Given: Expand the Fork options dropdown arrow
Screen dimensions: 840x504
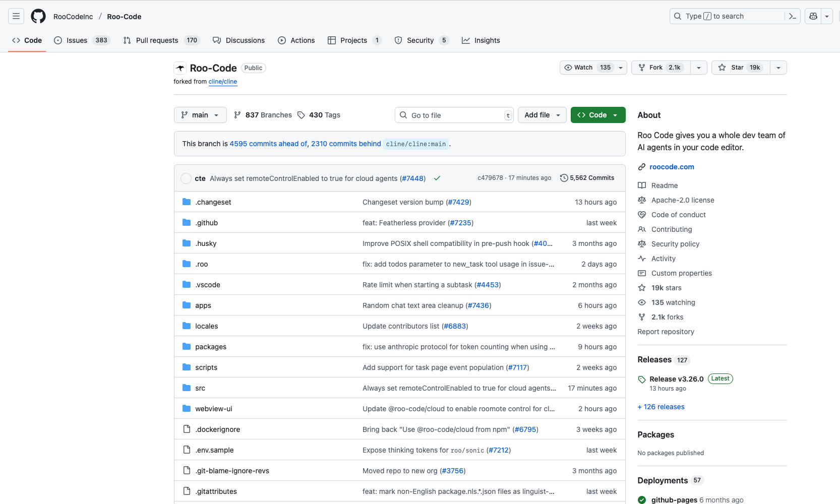Looking at the screenshot, I should coord(699,68).
